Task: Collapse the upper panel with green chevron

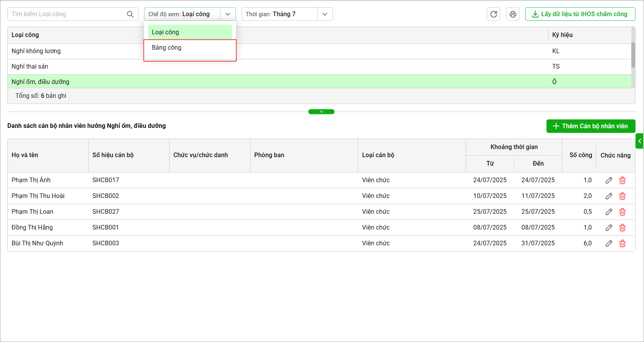Action: (321, 112)
